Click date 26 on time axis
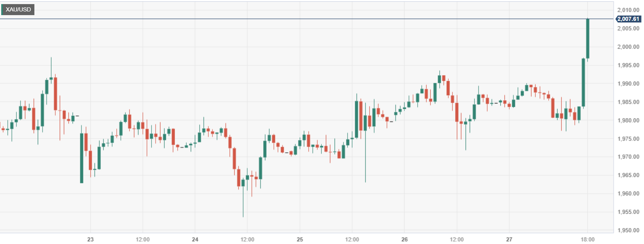This screenshot has width=644, height=244. [404, 239]
